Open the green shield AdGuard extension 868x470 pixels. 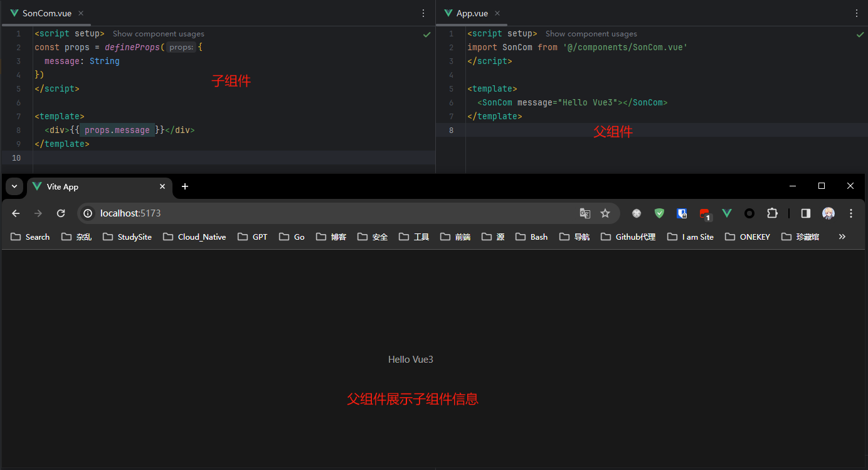click(659, 213)
